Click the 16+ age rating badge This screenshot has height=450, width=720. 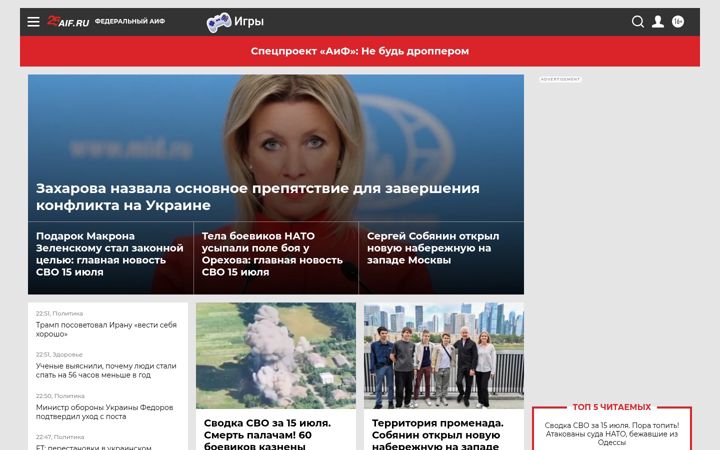pos(678,22)
